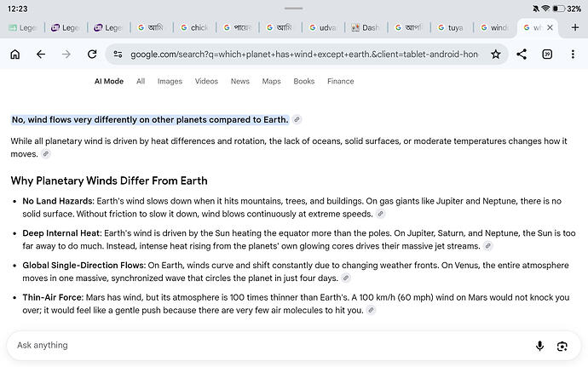Click the highlighted sentence 'No, wind flows very differently'

(x=150, y=119)
